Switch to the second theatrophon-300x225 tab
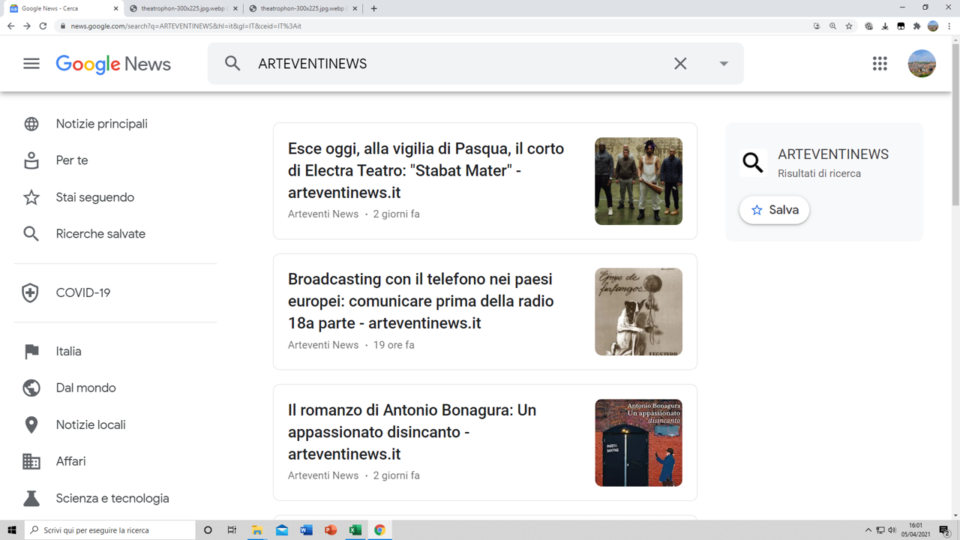This screenshot has height=540, width=960. click(x=183, y=9)
